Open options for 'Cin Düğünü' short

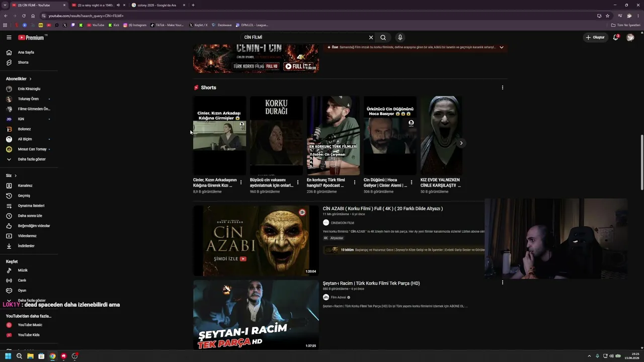point(412,183)
